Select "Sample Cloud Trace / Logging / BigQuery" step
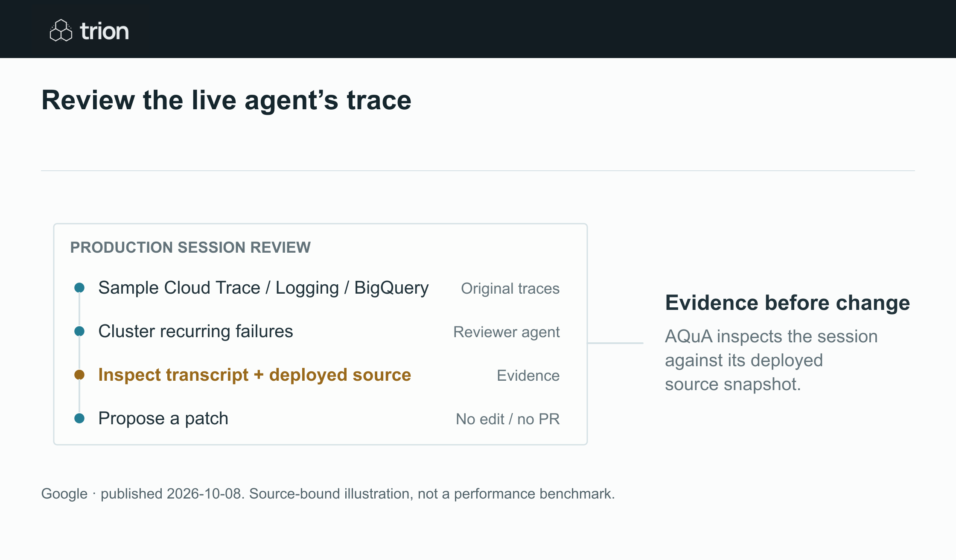 pos(263,288)
